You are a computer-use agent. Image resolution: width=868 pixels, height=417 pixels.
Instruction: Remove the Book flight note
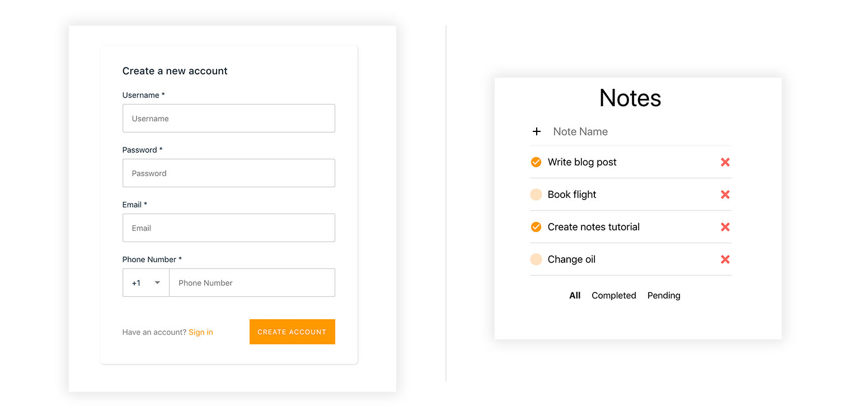pos(725,195)
